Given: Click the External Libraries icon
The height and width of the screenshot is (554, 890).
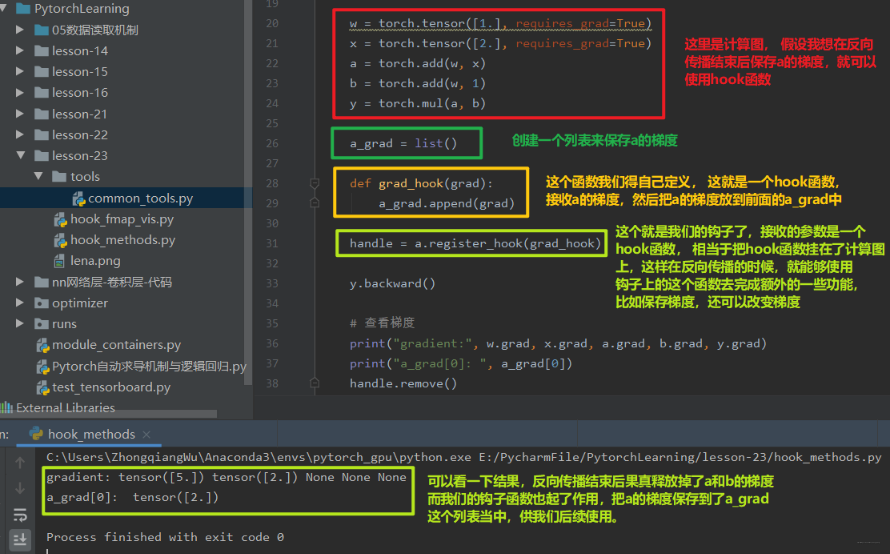Looking at the screenshot, I should (7, 408).
